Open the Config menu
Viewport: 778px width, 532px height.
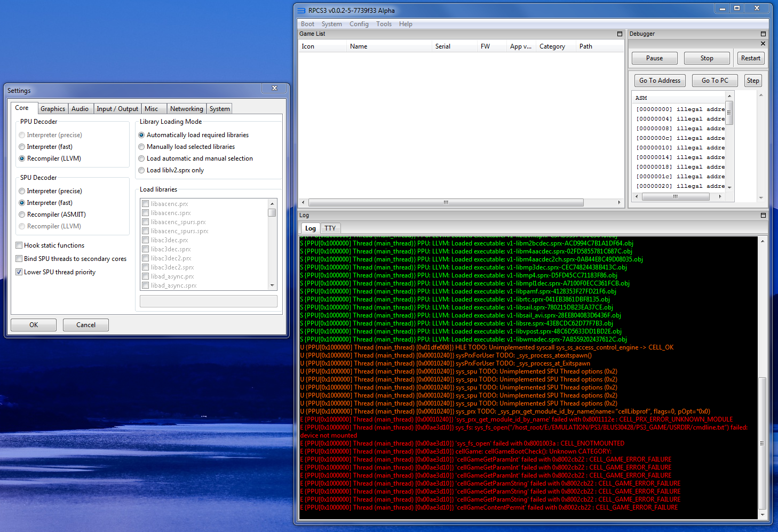359,24
